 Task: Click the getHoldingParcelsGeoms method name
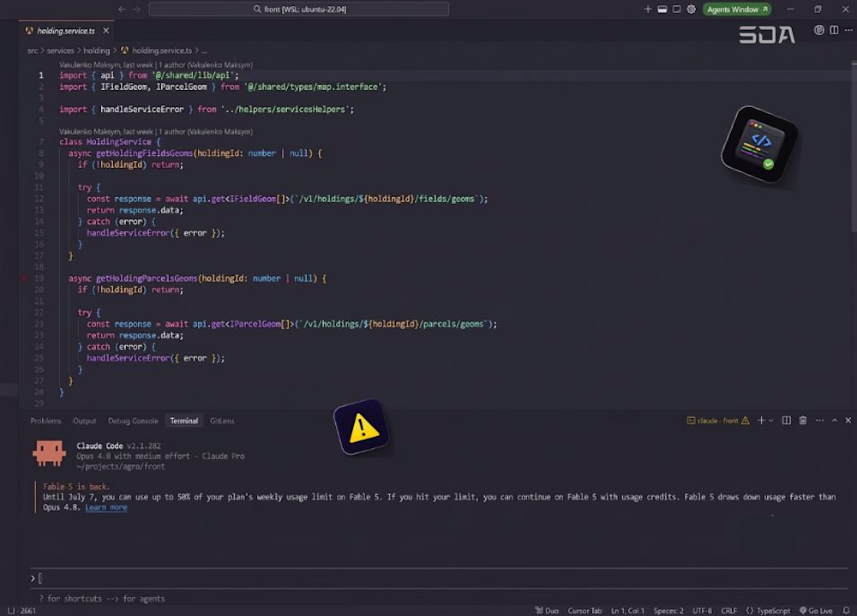147,278
